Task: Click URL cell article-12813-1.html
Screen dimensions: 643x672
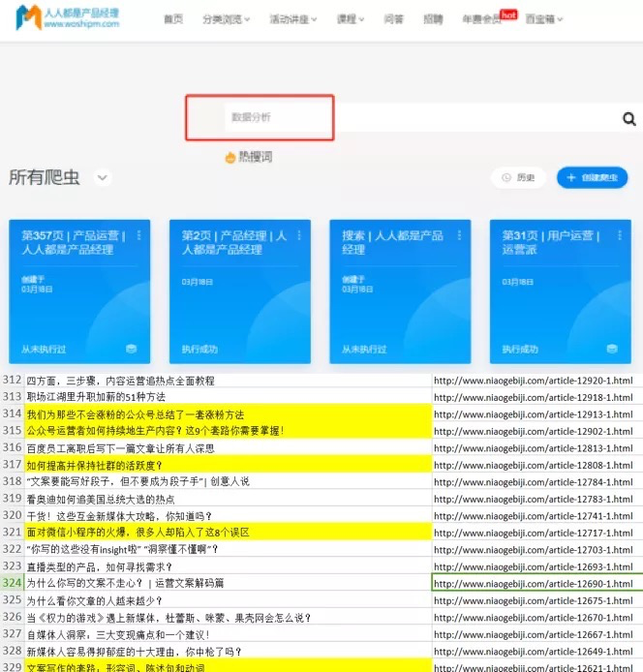Action: click(x=537, y=448)
